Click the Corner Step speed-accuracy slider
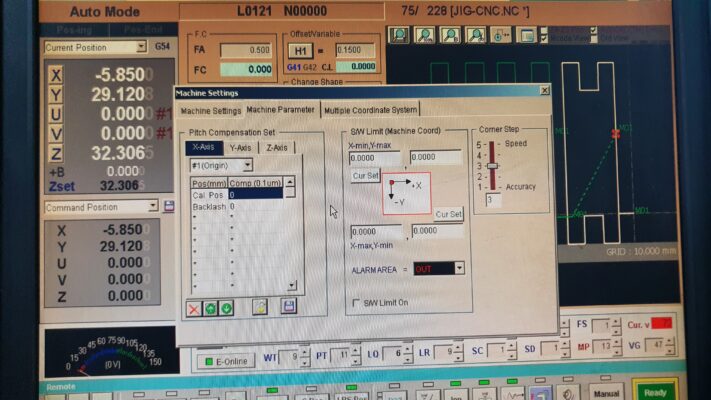The height and width of the screenshot is (400, 711). pos(492,166)
